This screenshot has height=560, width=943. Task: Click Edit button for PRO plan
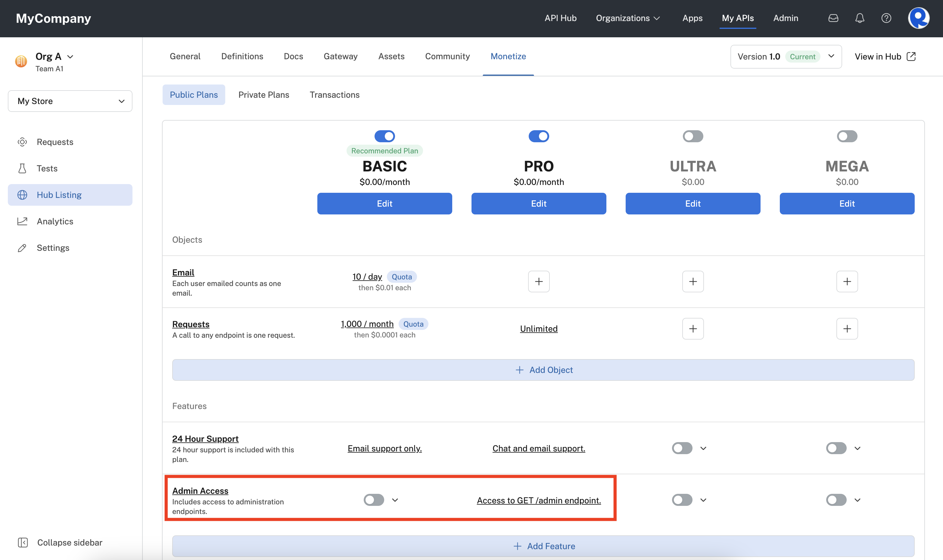[x=539, y=203]
